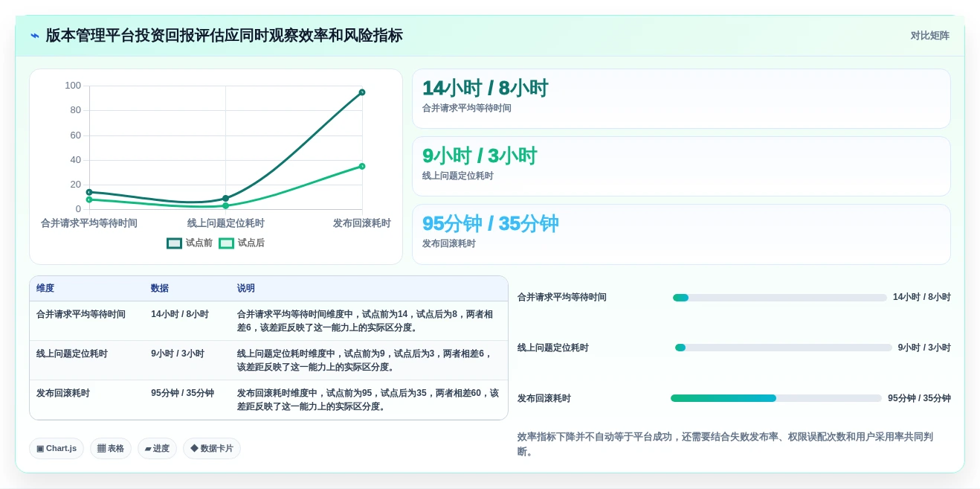
Task: Toggle the 试点后 legend swatch
Action: tap(226, 243)
